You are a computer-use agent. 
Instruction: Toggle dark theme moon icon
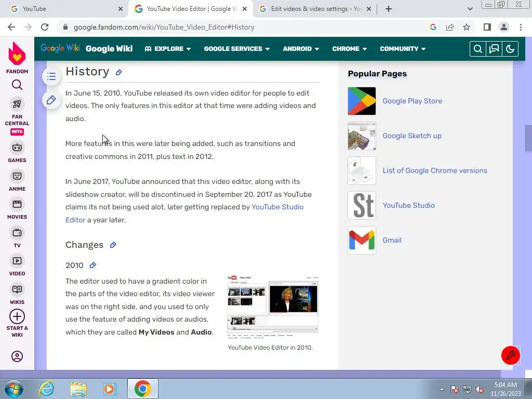click(510, 49)
